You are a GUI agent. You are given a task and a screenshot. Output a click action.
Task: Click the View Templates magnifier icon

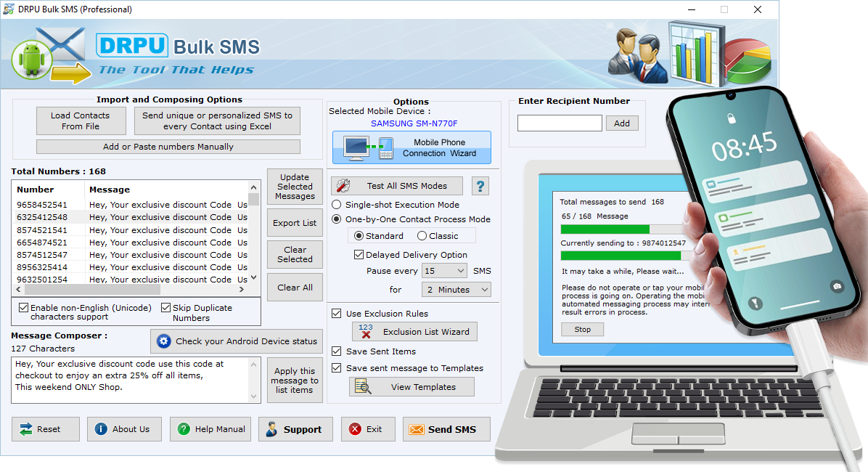pyautogui.click(x=363, y=387)
